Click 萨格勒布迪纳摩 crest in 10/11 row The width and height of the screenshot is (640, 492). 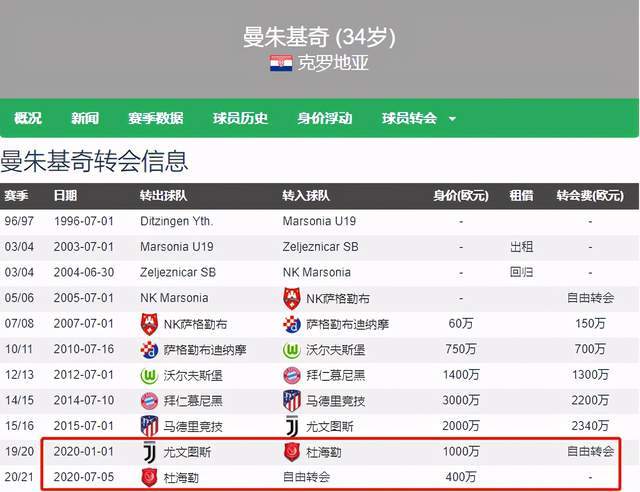[x=149, y=350]
